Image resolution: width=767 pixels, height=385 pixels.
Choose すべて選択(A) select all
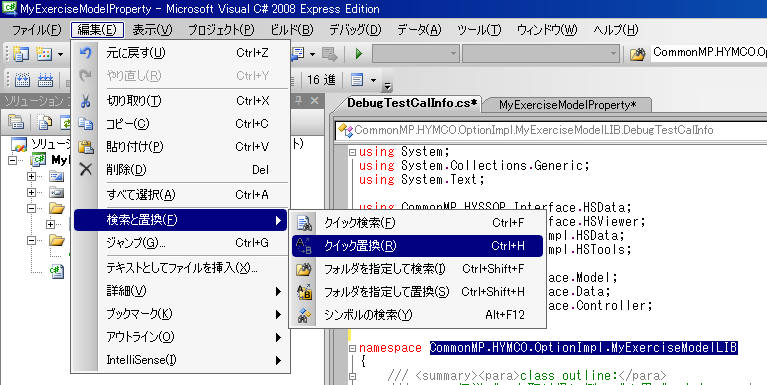coord(181,195)
